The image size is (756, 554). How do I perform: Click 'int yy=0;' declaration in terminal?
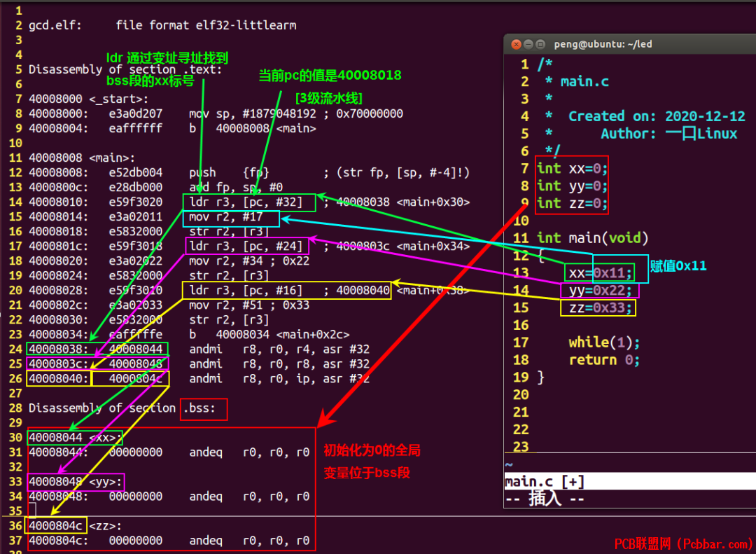coord(573,186)
